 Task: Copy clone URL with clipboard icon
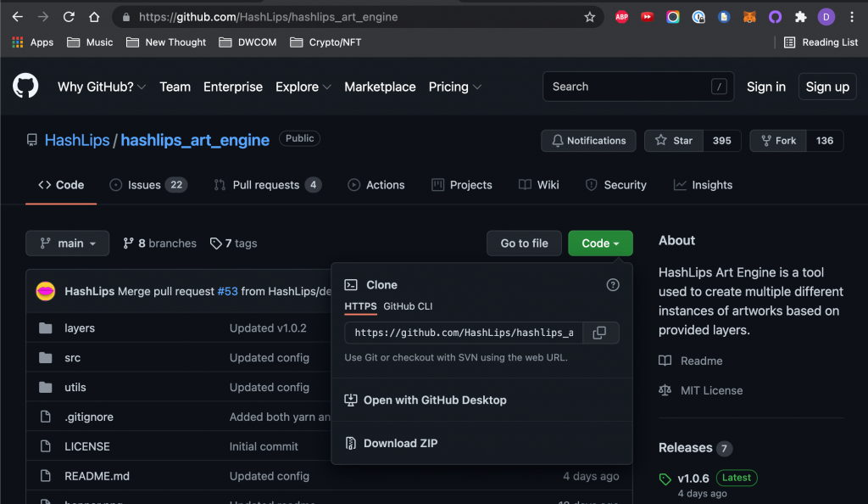pyautogui.click(x=600, y=333)
